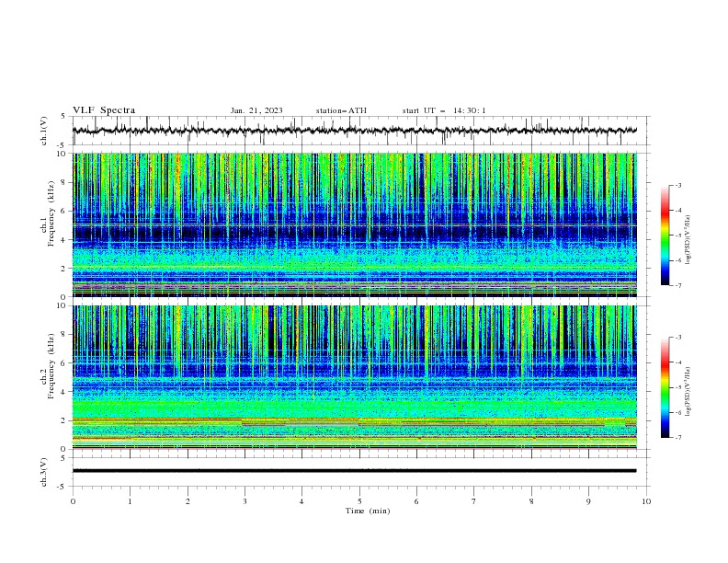Click the "-7" tick on ch.2 colorbar
The image size is (728, 563).
pos(677,438)
